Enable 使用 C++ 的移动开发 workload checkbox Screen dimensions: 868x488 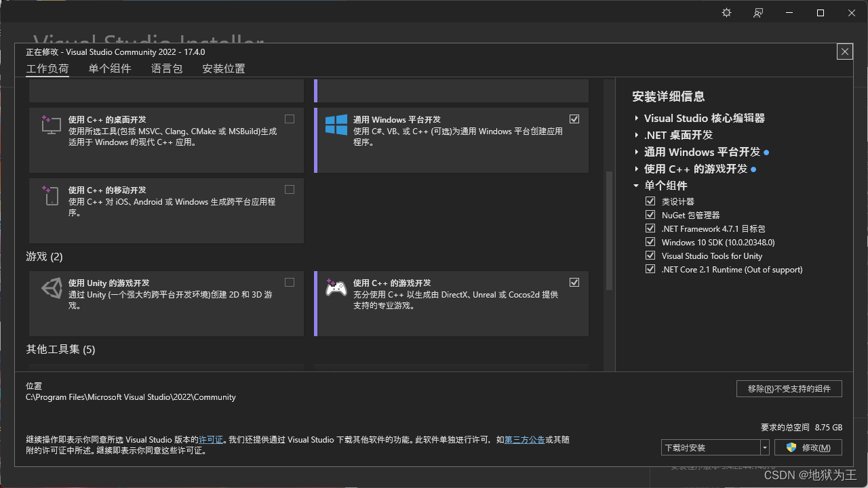pyautogui.click(x=290, y=189)
